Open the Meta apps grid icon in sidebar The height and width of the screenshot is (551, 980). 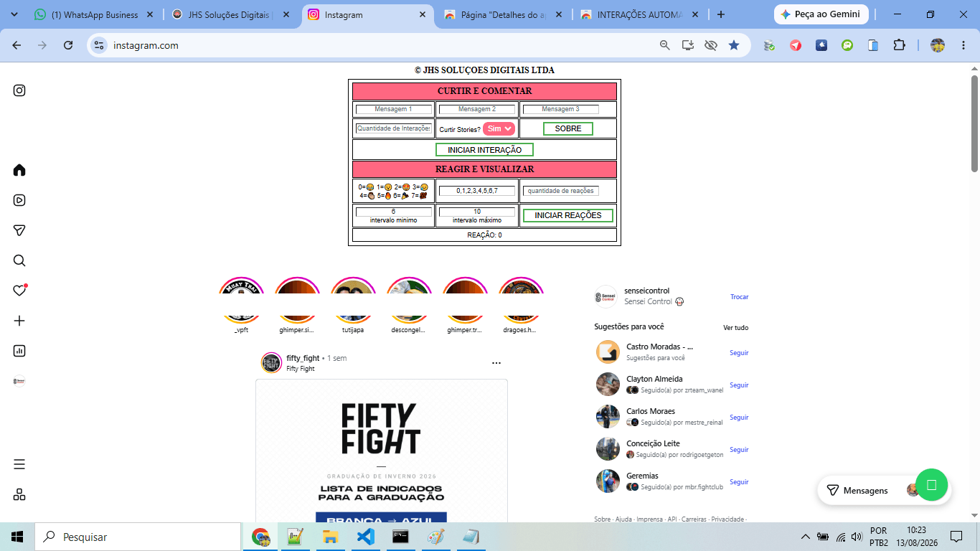click(x=19, y=494)
